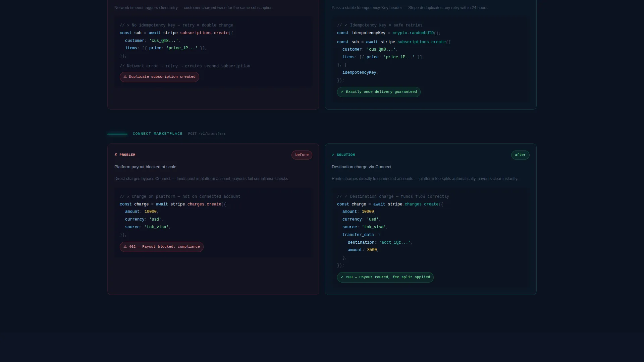Click 'Pass a stable Idempotency-Key header' description
The image size is (644, 362).
click(x=410, y=8)
